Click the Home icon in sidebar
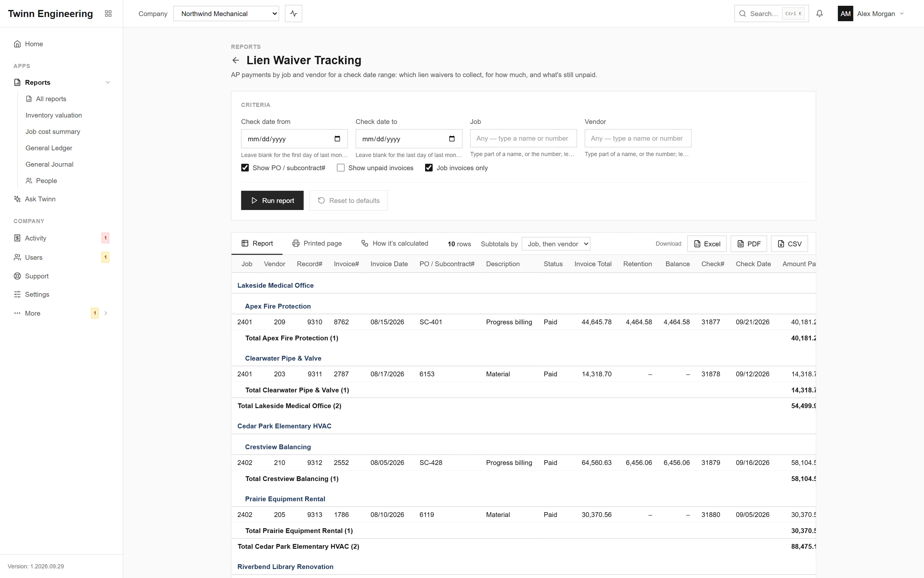This screenshot has height=578, width=924. coord(17,44)
